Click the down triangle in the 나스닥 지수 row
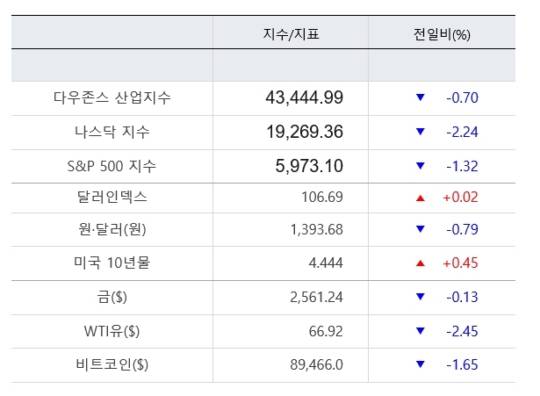 [x=420, y=131]
